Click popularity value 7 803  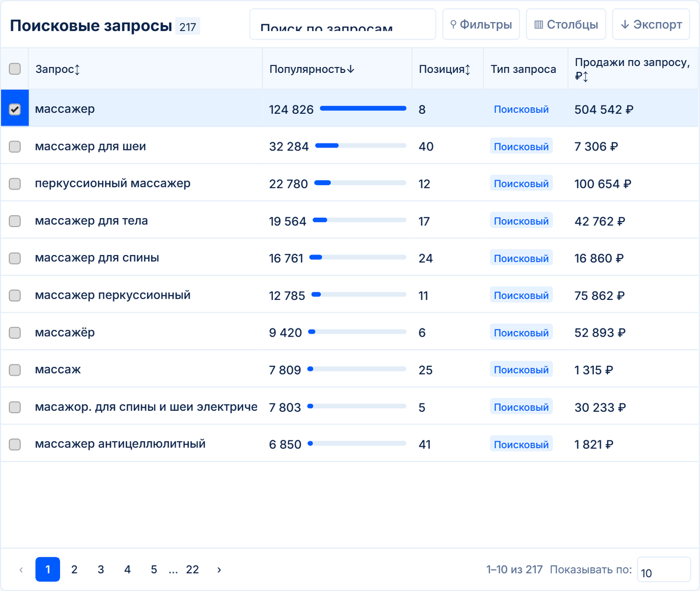(x=285, y=407)
